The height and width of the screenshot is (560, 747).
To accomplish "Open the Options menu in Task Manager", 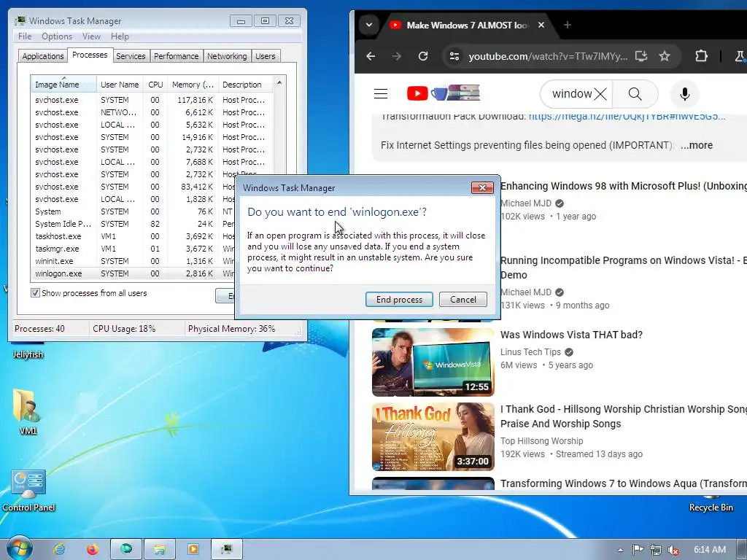I will [57, 36].
